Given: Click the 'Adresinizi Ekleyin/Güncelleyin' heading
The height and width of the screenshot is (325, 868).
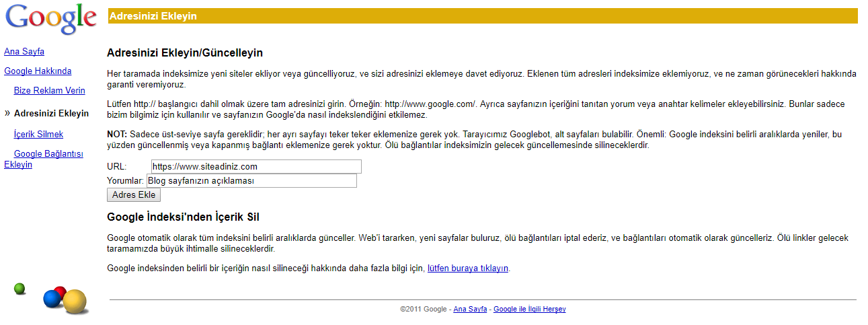Looking at the screenshot, I should [185, 52].
